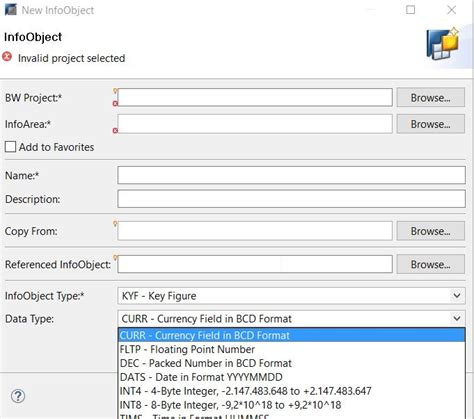Click the InfoArea input field

coord(255,124)
